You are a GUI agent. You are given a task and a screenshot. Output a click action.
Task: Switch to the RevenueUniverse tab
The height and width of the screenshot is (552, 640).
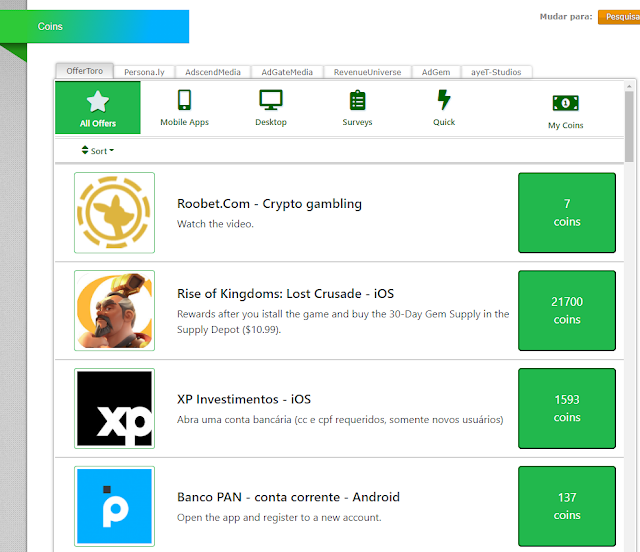[x=367, y=72]
